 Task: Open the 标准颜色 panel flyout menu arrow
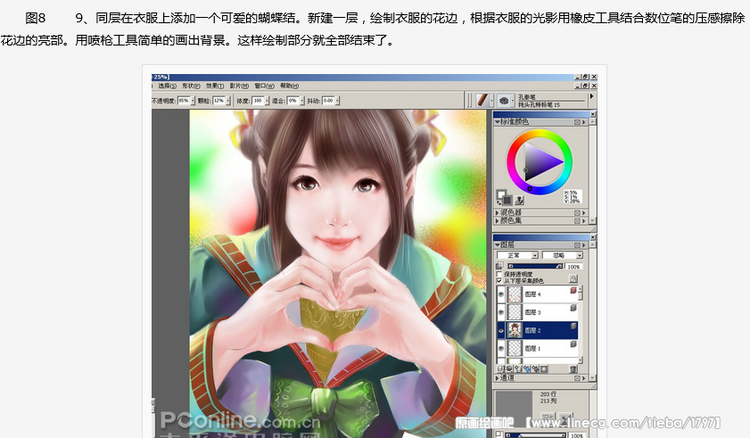point(584,122)
